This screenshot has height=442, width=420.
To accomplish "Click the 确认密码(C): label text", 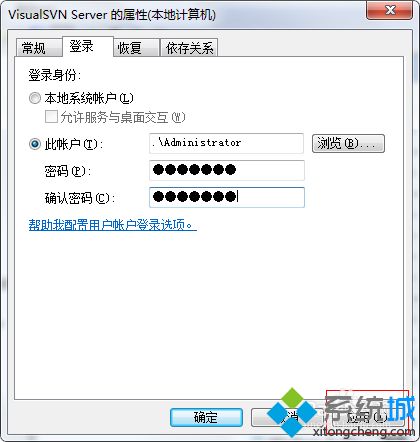I will [80, 198].
